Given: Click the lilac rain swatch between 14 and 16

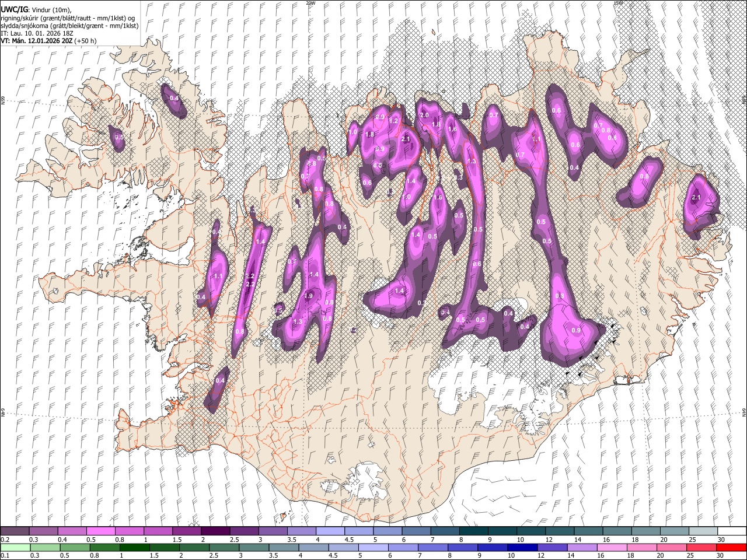Looking at the screenshot, I should [x=582, y=547].
